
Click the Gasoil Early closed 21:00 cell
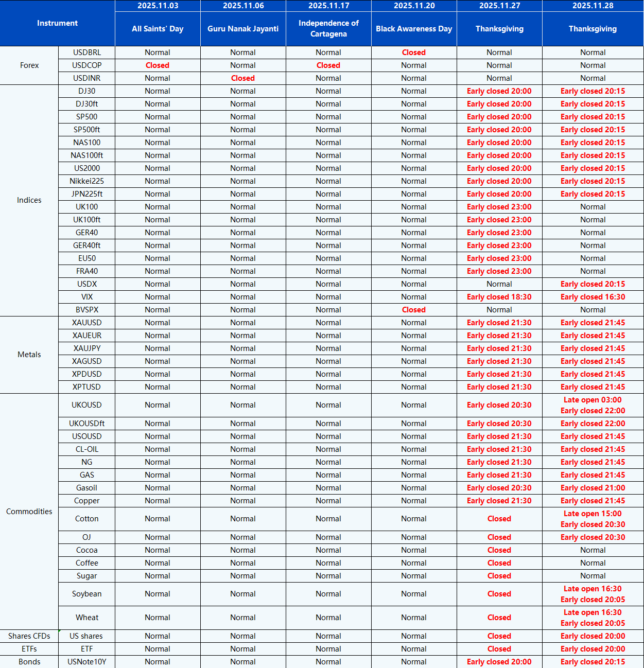(x=593, y=488)
